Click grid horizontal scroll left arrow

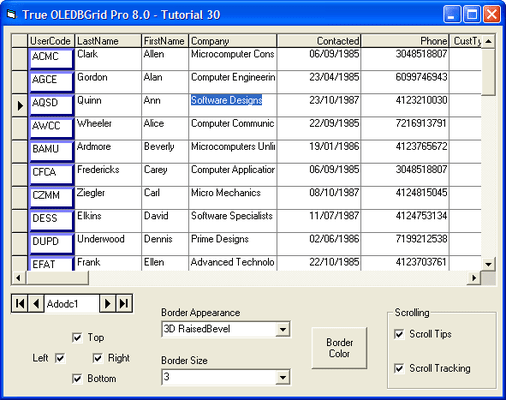tap(19, 278)
